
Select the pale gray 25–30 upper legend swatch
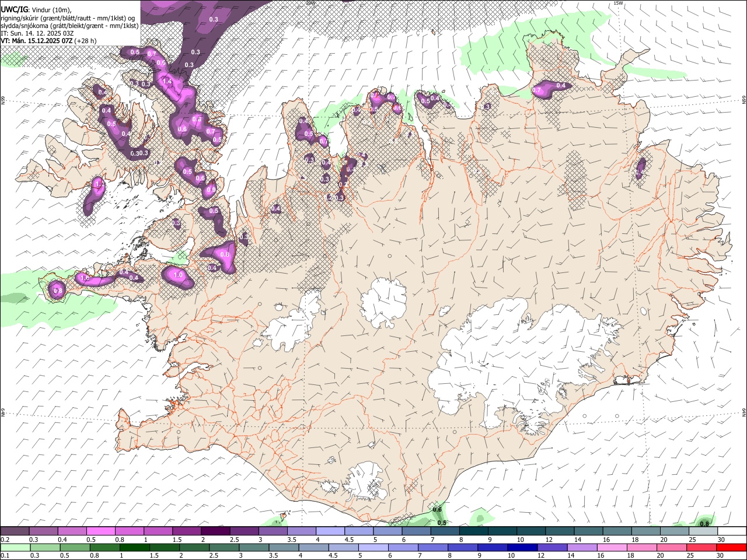703,531
